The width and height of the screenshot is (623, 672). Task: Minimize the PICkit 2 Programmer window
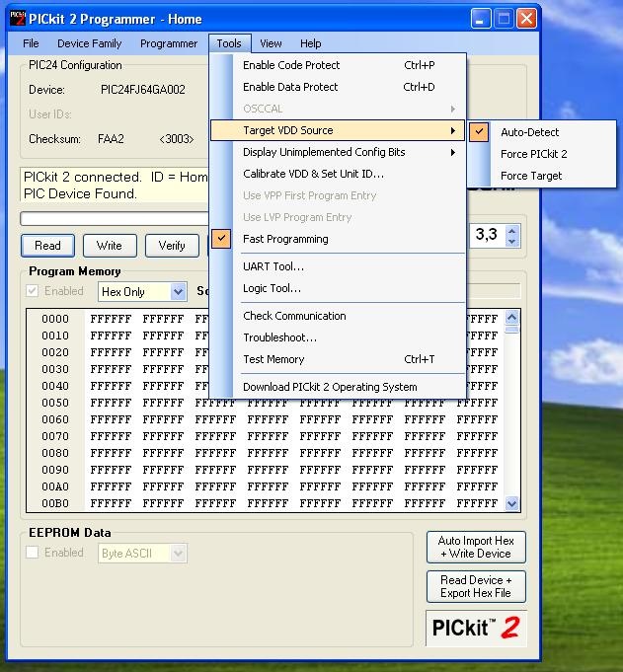tap(481, 19)
